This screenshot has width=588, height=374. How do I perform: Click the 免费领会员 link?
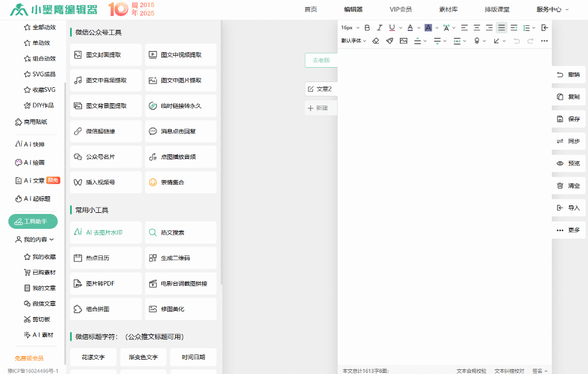point(29,359)
